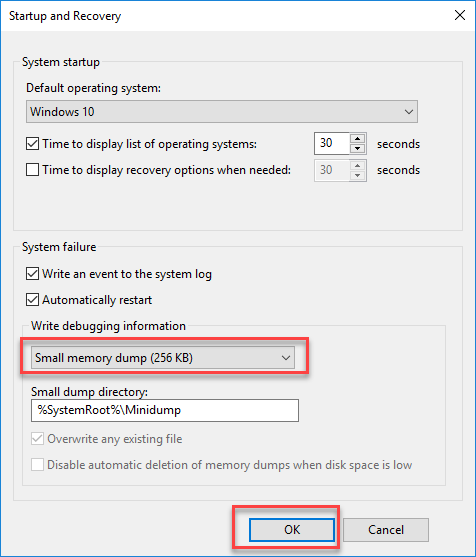Confirm settings with the OK button
This screenshot has width=476, height=557.
click(292, 530)
